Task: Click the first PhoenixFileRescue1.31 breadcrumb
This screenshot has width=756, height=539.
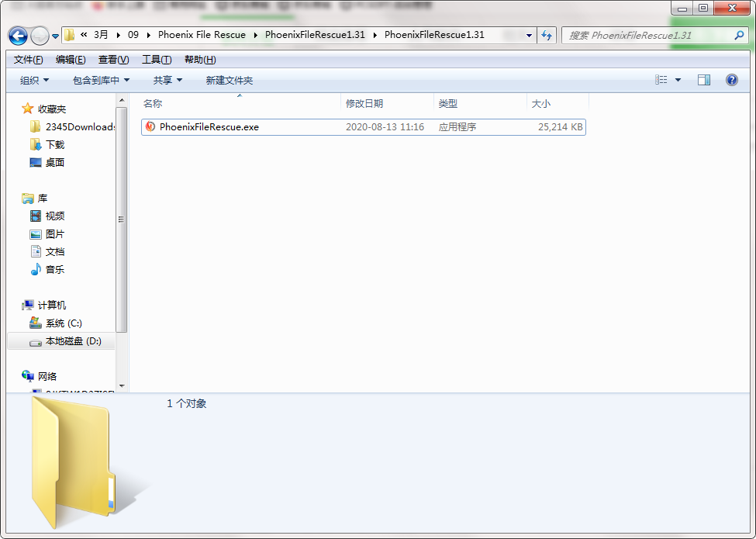Action: 315,35
